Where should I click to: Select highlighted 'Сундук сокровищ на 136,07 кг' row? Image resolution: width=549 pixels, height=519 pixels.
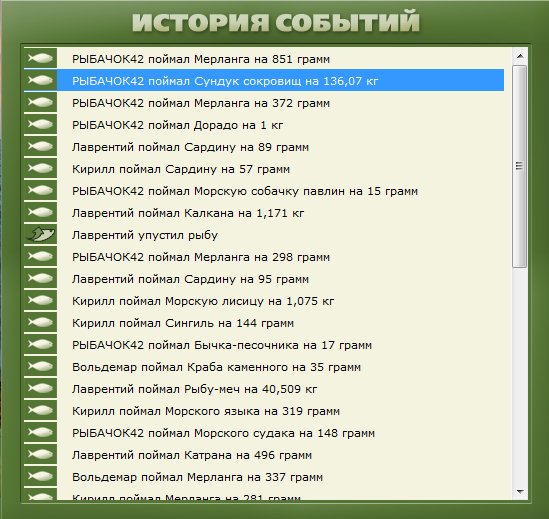(x=264, y=80)
